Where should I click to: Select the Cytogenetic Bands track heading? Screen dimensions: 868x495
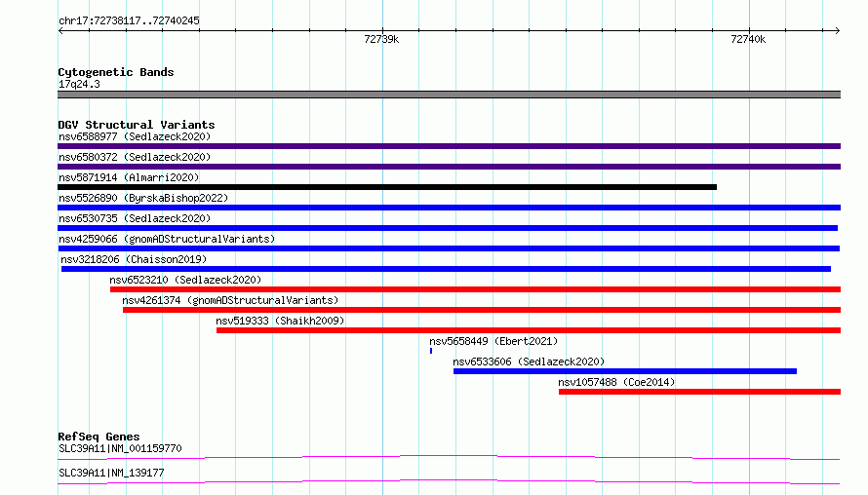point(116,72)
